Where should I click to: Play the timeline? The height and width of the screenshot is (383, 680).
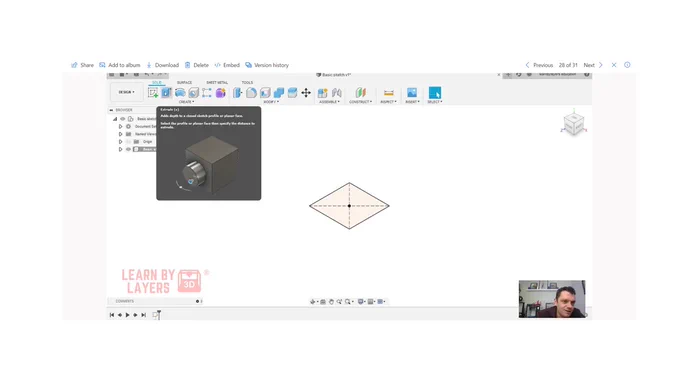pos(128,315)
